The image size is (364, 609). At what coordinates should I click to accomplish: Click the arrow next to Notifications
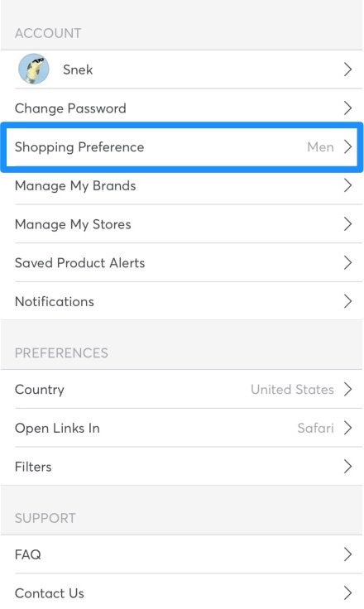347,301
